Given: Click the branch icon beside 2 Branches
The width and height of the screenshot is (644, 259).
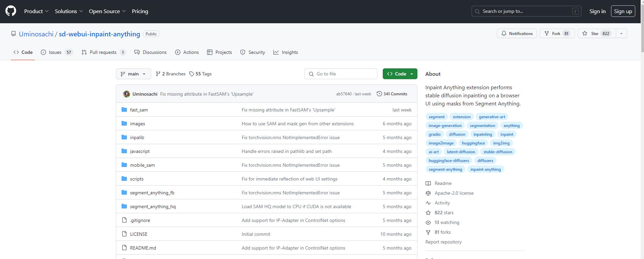Looking at the screenshot, I should (158, 74).
